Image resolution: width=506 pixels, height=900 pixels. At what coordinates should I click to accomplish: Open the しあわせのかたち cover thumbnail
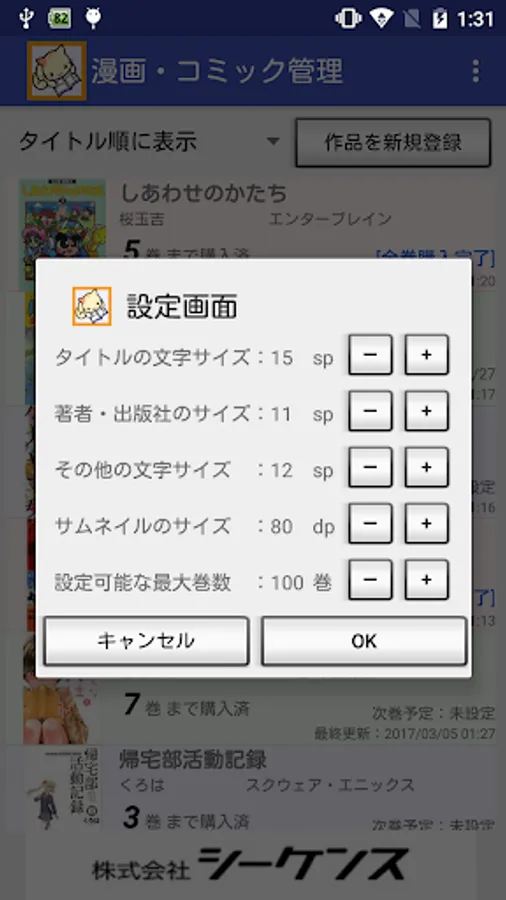63,234
